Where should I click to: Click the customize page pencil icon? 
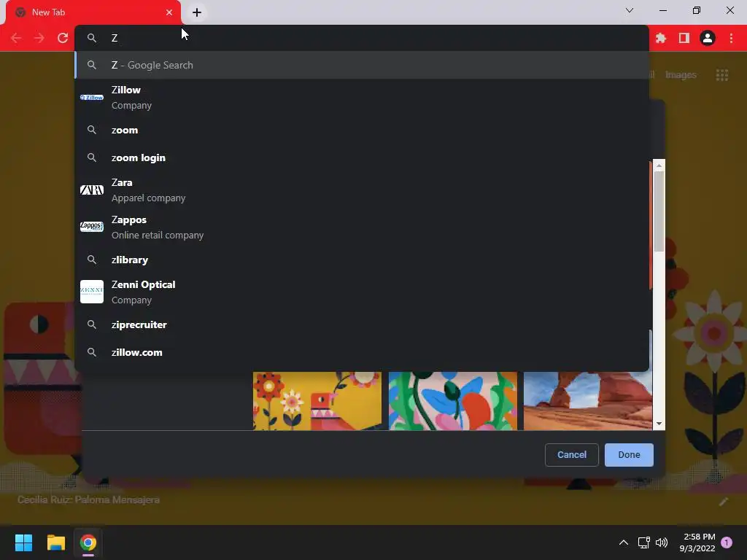coord(724,502)
